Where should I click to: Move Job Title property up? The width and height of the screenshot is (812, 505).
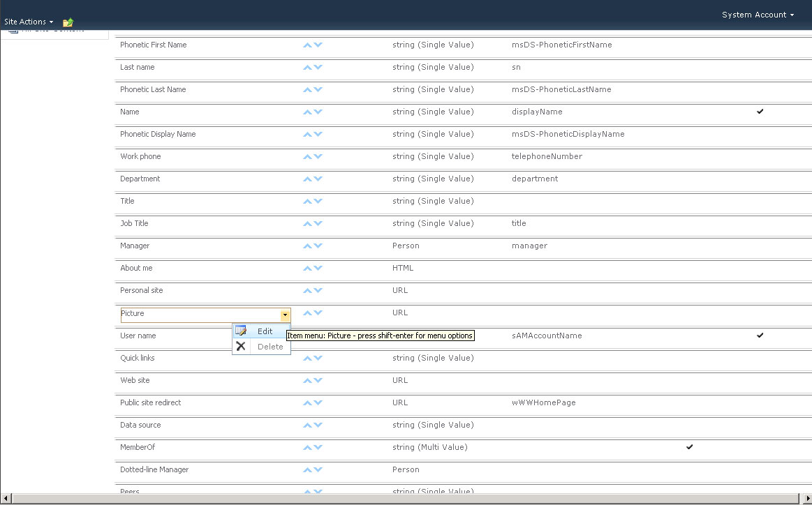(307, 223)
